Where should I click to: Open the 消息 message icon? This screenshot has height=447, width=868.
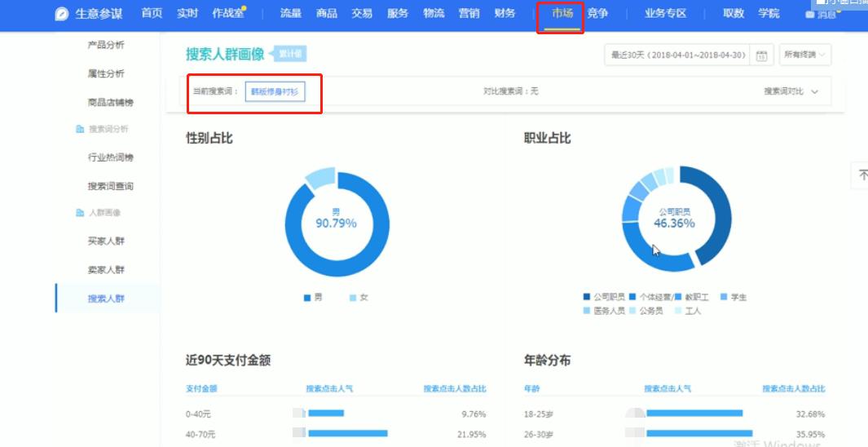809,15
